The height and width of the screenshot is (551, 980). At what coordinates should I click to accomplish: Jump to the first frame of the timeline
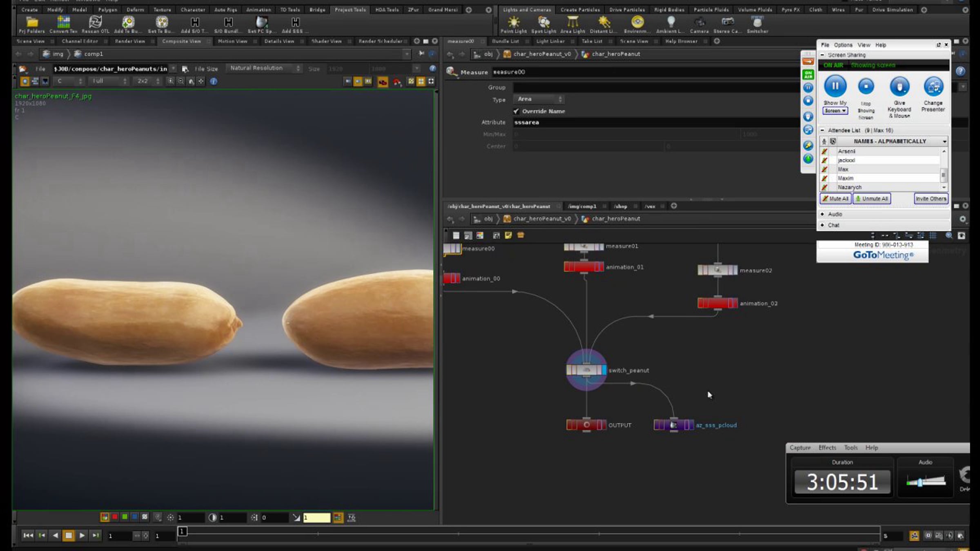click(28, 535)
